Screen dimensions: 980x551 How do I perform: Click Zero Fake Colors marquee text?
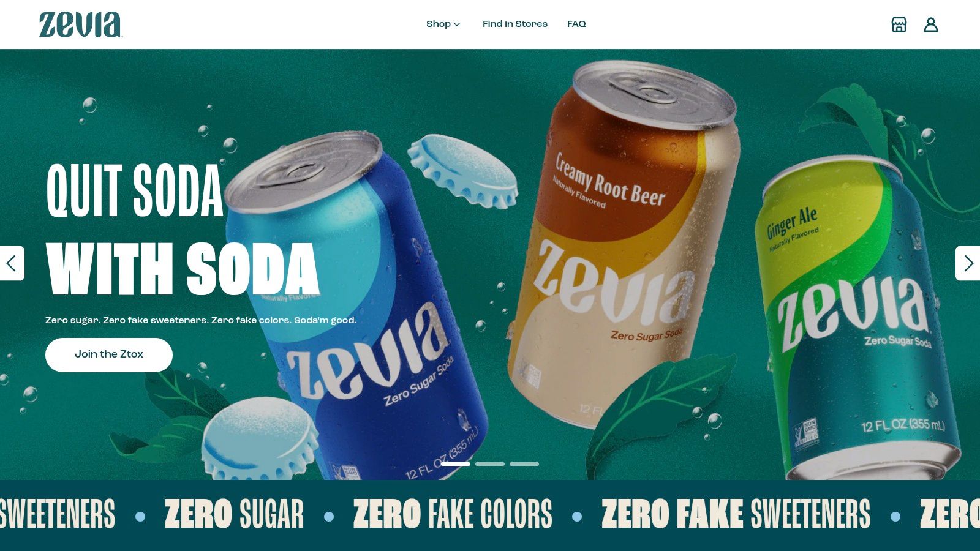(453, 514)
